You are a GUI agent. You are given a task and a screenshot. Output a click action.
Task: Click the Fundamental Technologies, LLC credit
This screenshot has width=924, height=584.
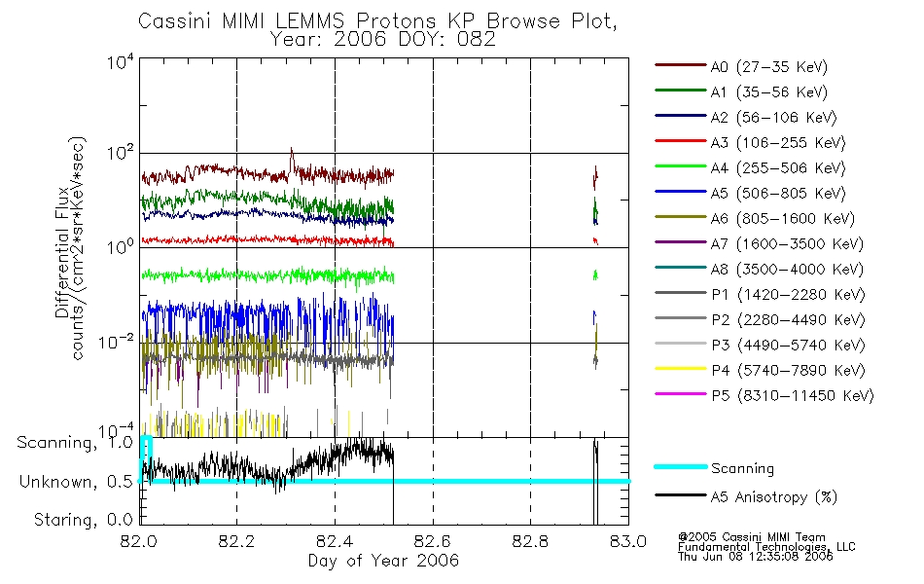coord(766,547)
